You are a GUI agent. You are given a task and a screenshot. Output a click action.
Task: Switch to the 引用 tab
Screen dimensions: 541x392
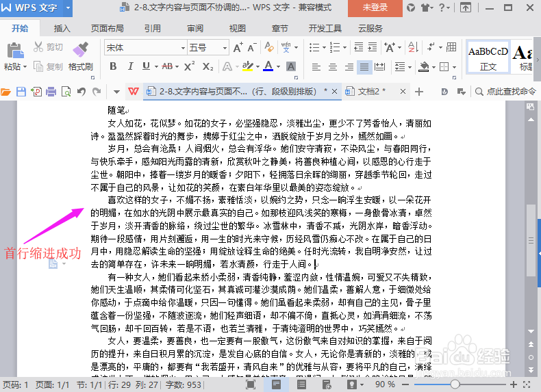[153, 28]
